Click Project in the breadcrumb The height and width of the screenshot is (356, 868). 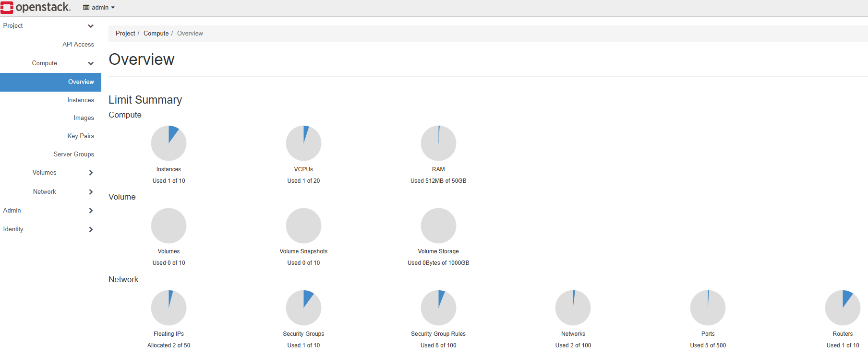125,34
